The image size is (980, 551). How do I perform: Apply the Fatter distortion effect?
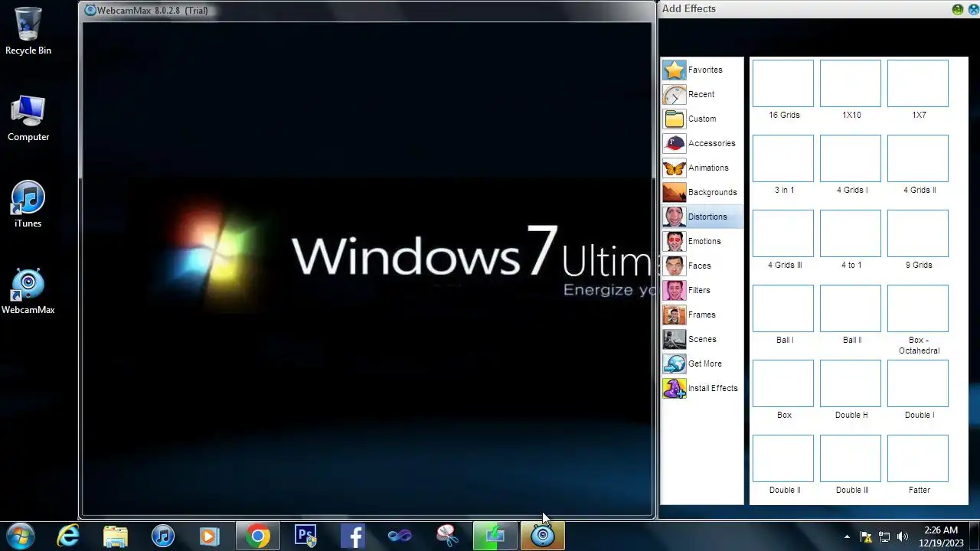tap(918, 458)
